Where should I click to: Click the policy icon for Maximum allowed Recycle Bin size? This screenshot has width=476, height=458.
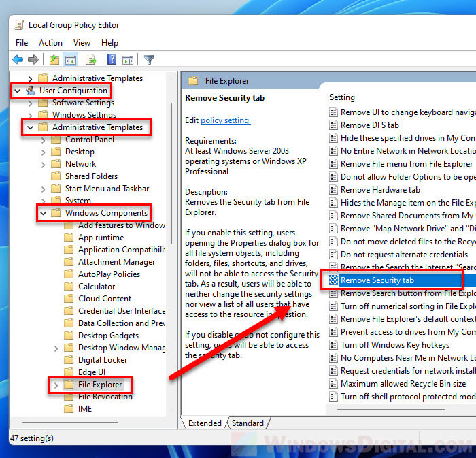pyautogui.click(x=333, y=384)
